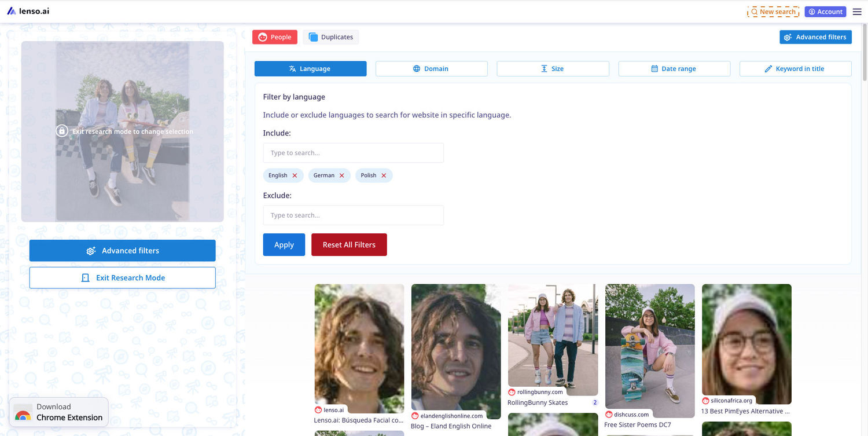Switch to the Domain filter tab

coord(431,69)
